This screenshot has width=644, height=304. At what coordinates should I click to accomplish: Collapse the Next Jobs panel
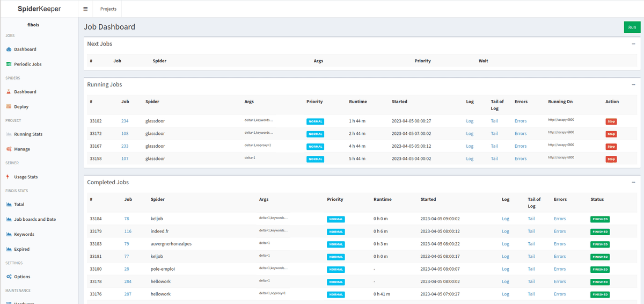(633, 44)
